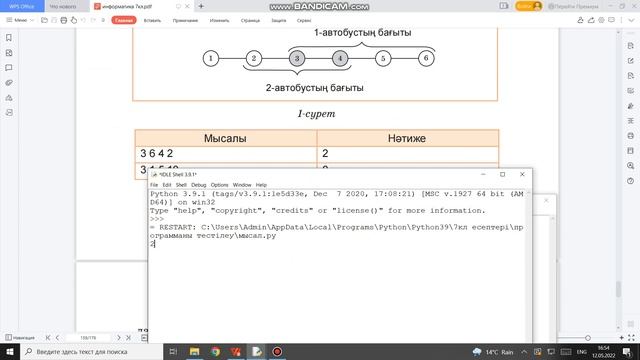Click the Мысалы table header

226,138
